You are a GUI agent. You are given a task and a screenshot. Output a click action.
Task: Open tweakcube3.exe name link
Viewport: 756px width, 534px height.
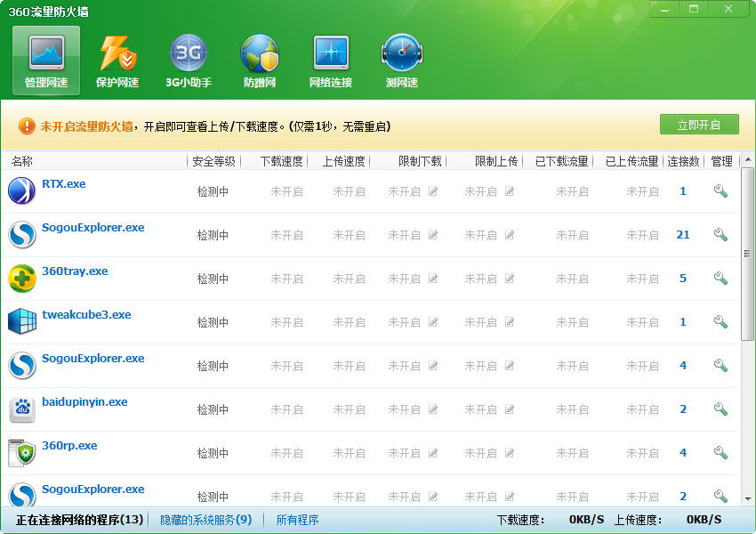click(86, 314)
